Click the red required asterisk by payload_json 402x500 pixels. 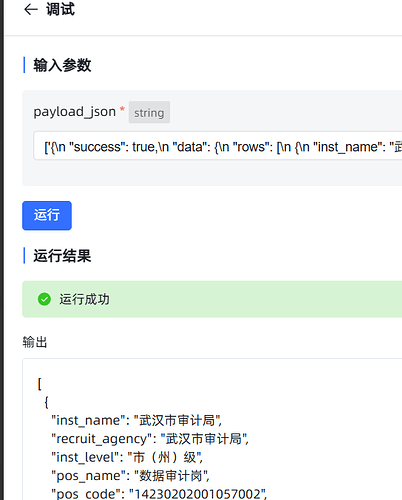[x=122, y=109]
